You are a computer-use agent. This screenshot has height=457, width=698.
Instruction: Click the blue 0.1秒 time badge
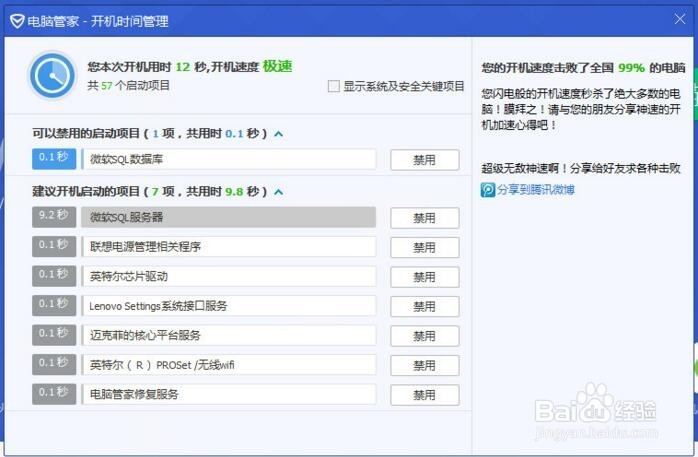[x=54, y=158]
